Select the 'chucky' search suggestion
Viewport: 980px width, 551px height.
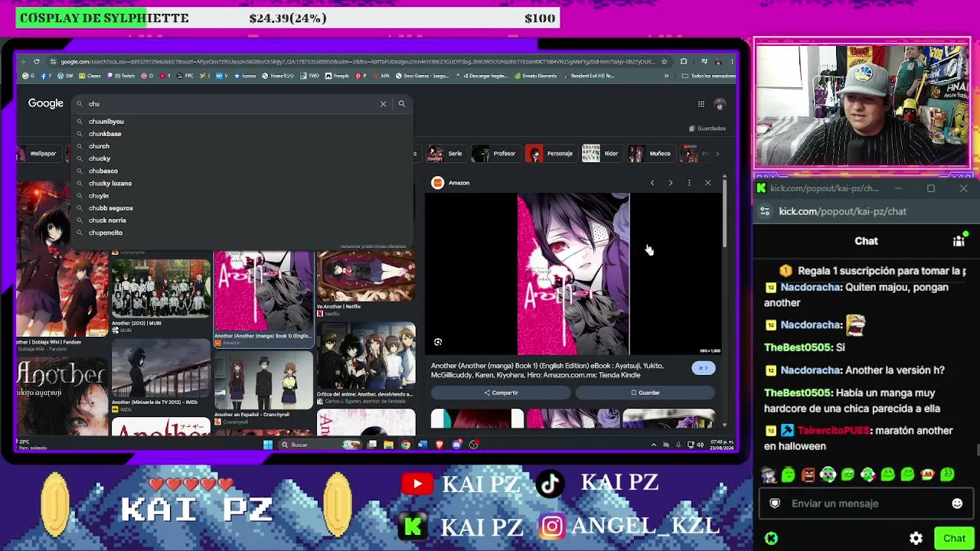100,158
